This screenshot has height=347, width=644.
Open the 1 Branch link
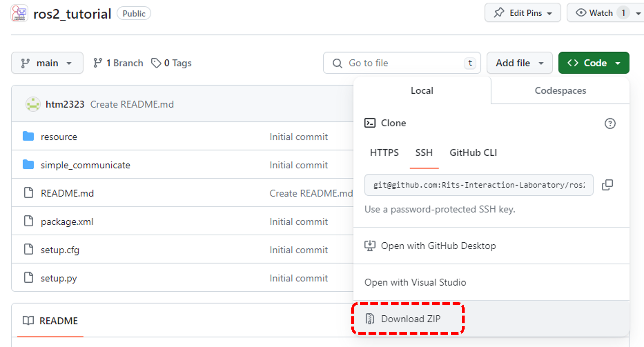click(118, 63)
